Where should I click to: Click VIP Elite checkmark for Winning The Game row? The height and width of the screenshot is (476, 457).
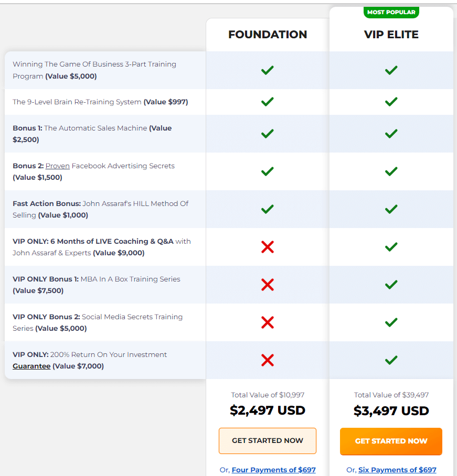click(x=391, y=70)
